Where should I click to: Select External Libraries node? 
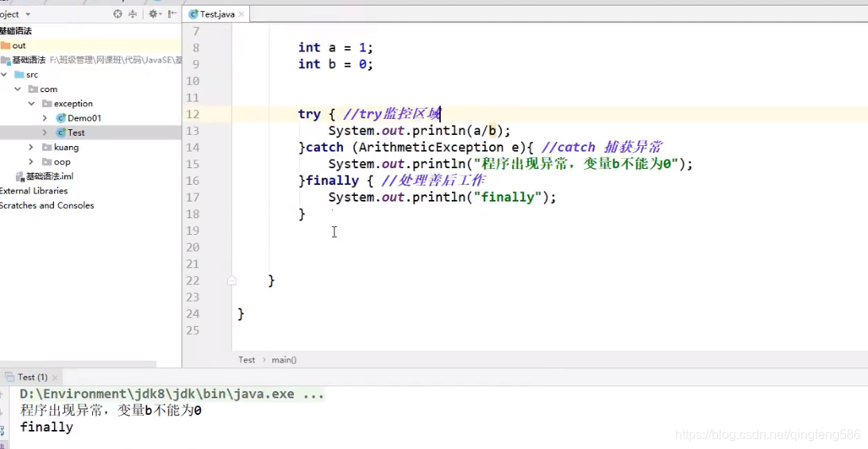click(34, 190)
